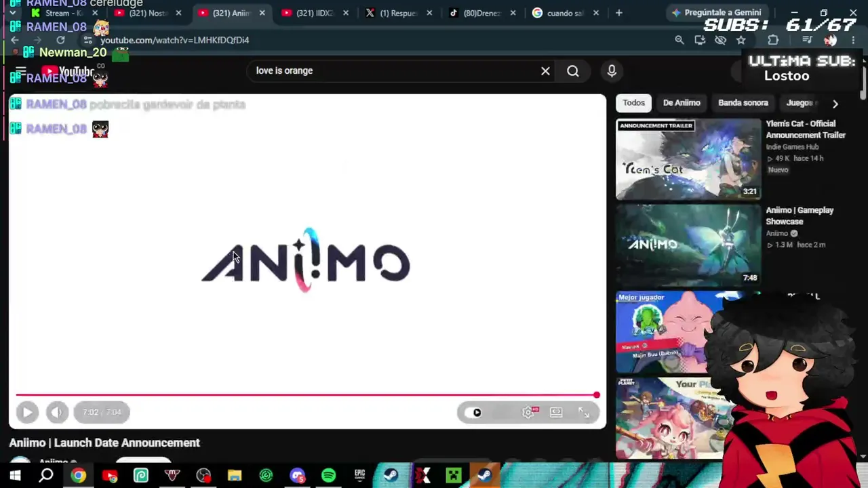Image resolution: width=868 pixels, height=488 pixels.
Task: Switch to the (321) Nost YouTube tab
Action: tap(146, 13)
